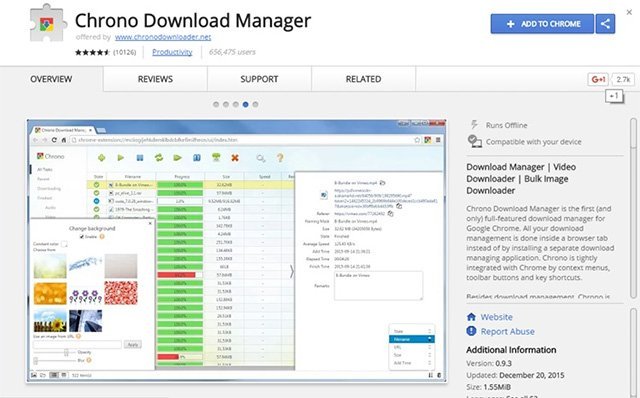Image resolution: width=640 pixels, height=398 pixels.
Task: Choose the purple flowers background thumbnail
Action: tap(86, 296)
